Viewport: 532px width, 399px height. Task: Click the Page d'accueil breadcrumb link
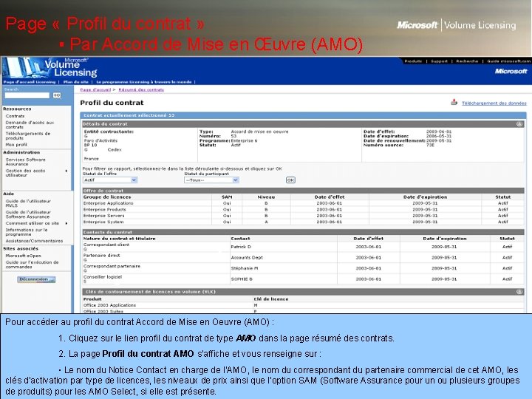tap(95, 90)
